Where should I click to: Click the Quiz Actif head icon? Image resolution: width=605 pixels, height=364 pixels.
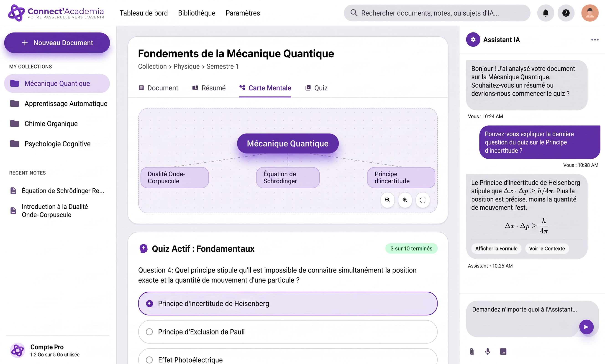(144, 248)
